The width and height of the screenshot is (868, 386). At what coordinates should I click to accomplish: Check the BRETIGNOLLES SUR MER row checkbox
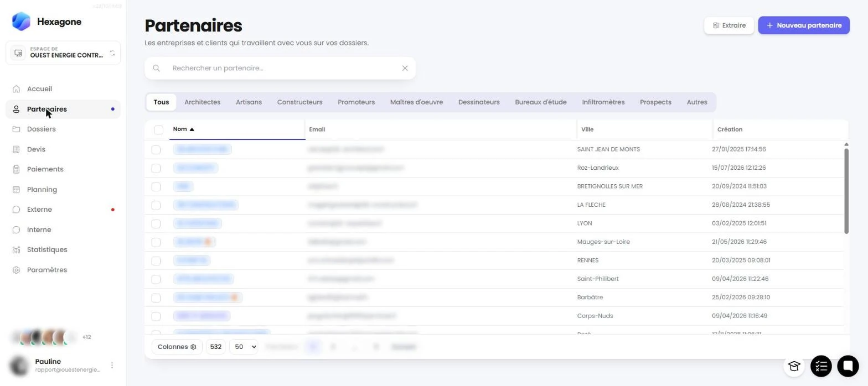coord(156,186)
